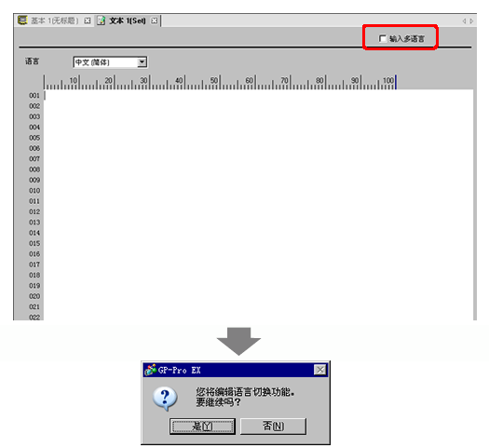The width and height of the screenshot is (489, 448).
Task: Click the left tab scroll arrow
Action: [465, 20]
